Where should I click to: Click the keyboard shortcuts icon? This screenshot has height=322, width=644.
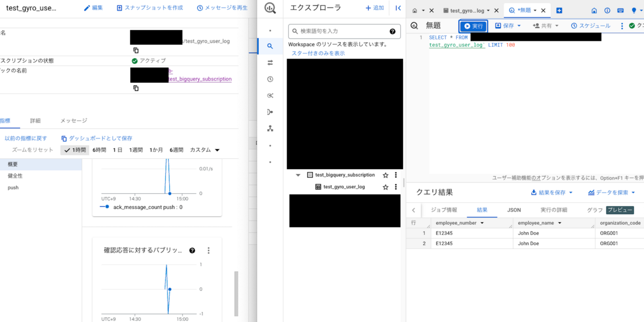(x=620, y=10)
